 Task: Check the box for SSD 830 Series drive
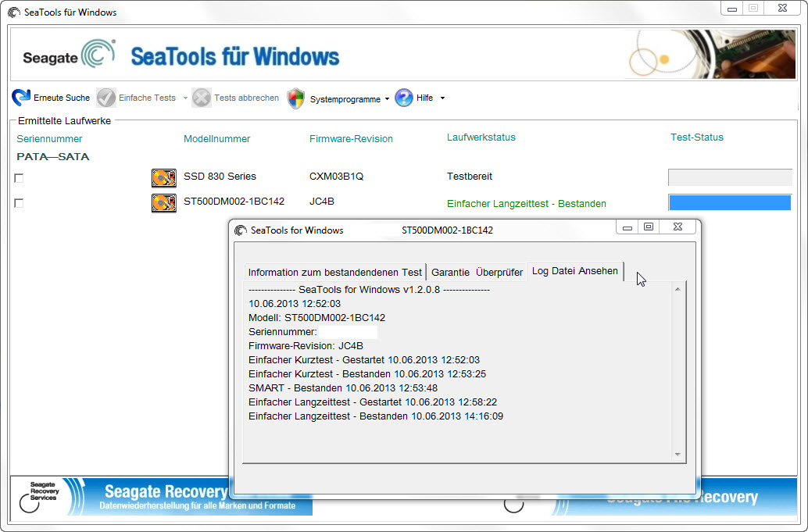[x=19, y=178]
